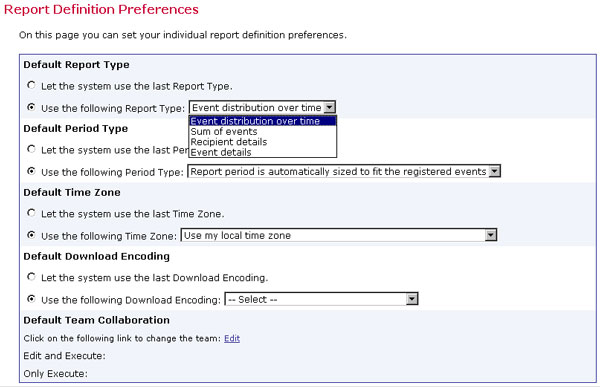This screenshot has height=387, width=600.
Task: Click the 'Default Period Type' heading
Action: coord(76,129)
